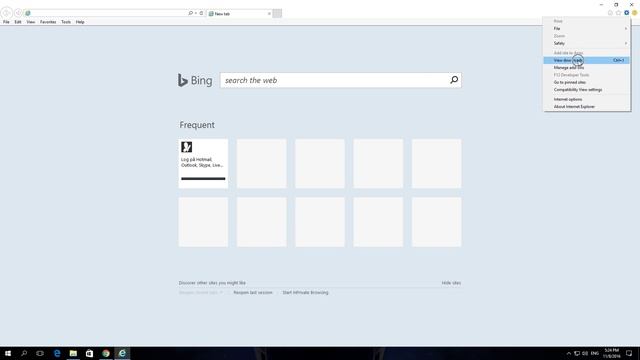Click the Home icon in toolbar

click(610, 13)
